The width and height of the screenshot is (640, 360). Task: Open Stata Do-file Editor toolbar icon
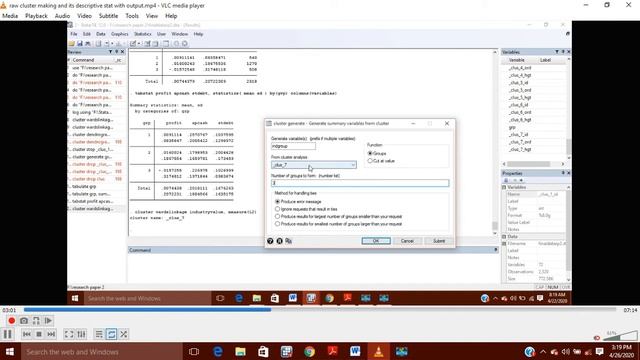coord(133,44)
